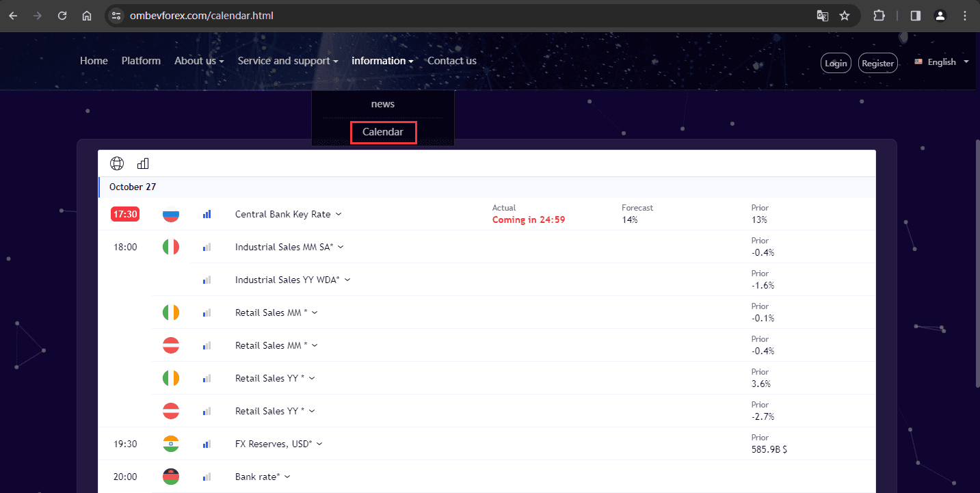Screen dimensions: 980x493
Task: Click importance bars icon for FX Reserves
Action: [x=207, y=444]
